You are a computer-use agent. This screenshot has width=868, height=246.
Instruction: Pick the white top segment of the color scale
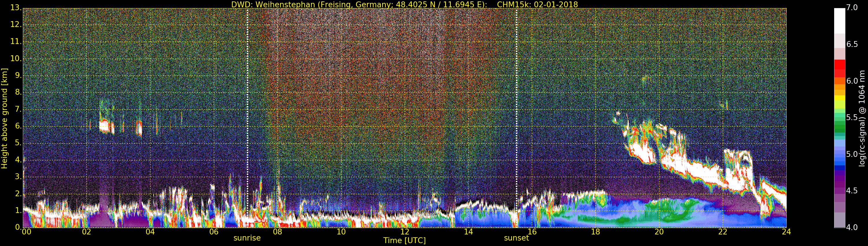839,20
